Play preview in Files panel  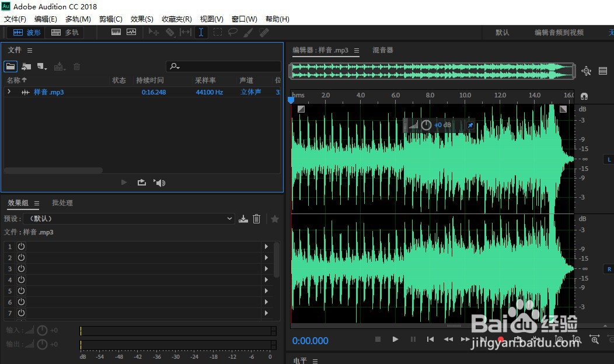(124, 183)
